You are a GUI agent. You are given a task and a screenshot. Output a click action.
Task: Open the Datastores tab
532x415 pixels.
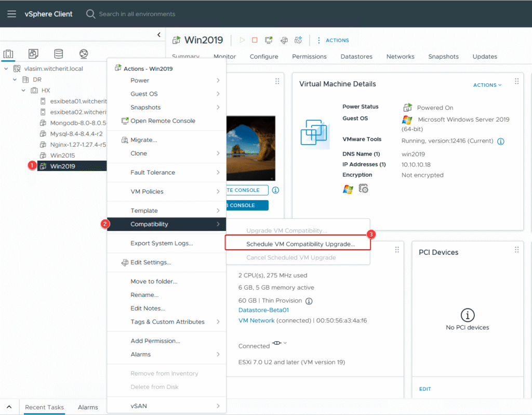click(x=356, y=56)
